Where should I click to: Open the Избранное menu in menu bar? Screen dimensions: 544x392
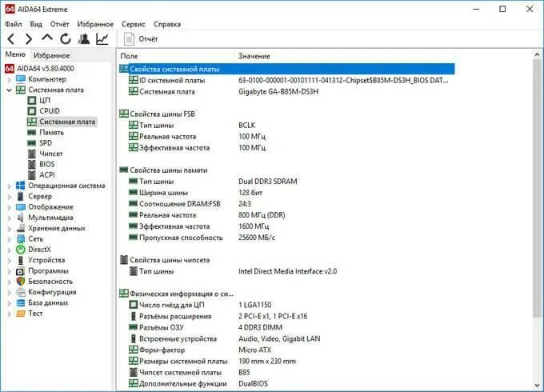click(x=95, y=24)
